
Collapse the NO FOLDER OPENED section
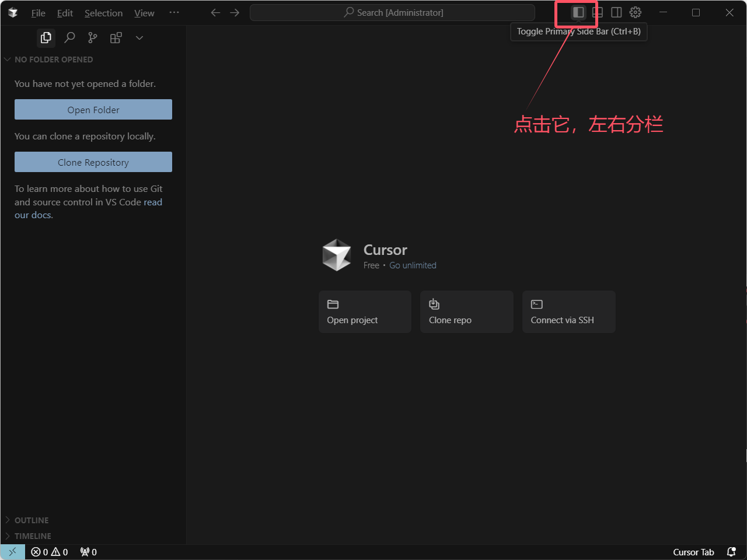tap(93, 60)
